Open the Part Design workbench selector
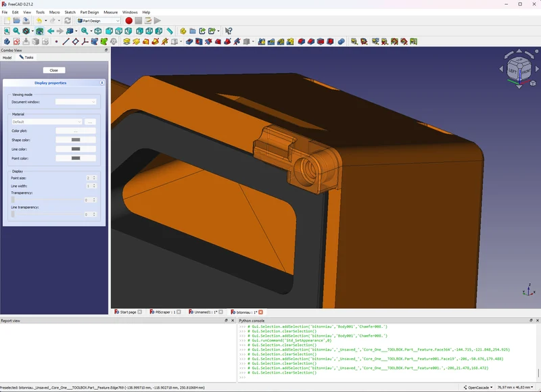This screenshot has height=392, width=541. click(98, 21)
